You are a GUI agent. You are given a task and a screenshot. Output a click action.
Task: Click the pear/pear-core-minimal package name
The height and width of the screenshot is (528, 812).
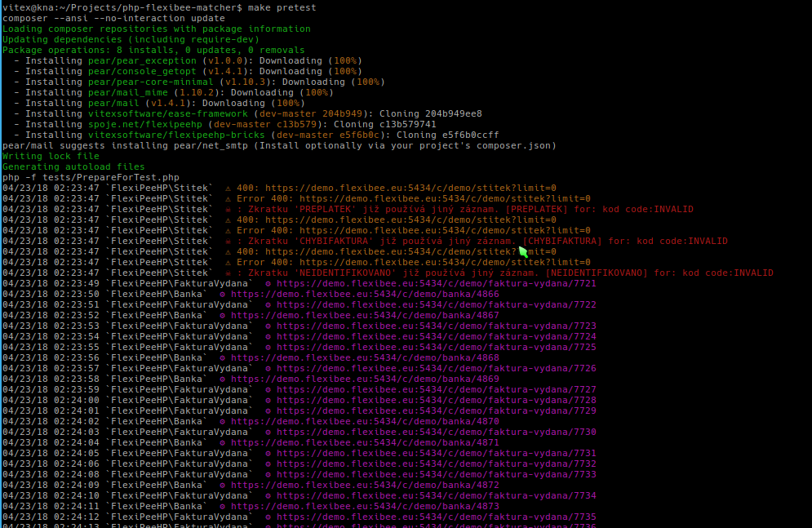tap(151, 82)
